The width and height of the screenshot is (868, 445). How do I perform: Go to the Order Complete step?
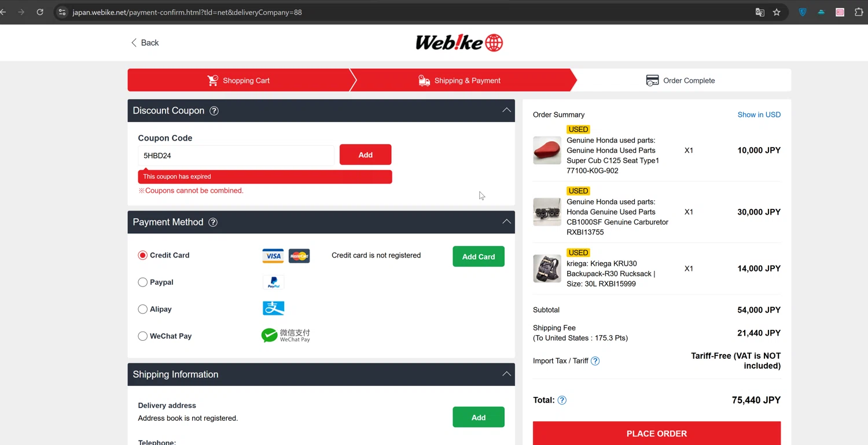coord(681,80)
